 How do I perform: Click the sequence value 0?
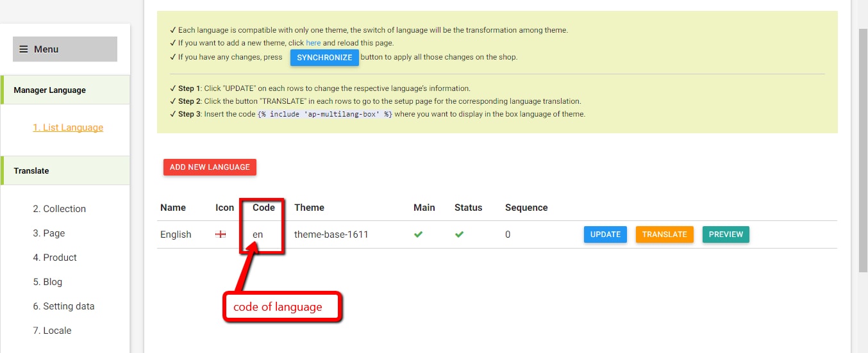point(508,234)
